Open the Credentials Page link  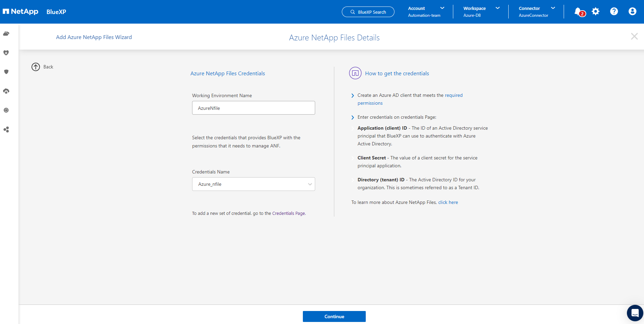pyautogui.click(x=289, y=213)
